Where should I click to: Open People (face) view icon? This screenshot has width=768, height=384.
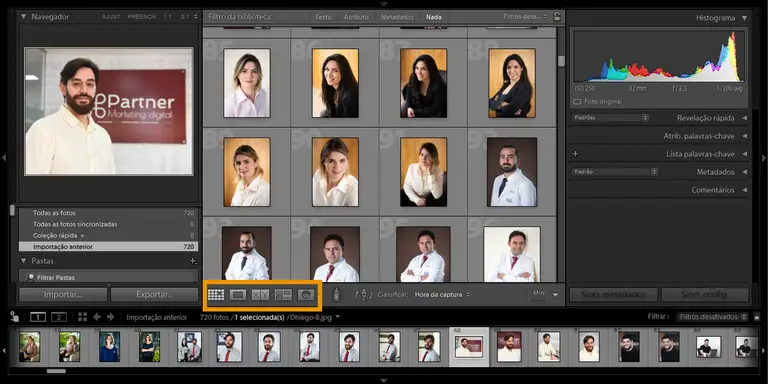[306, 294]
